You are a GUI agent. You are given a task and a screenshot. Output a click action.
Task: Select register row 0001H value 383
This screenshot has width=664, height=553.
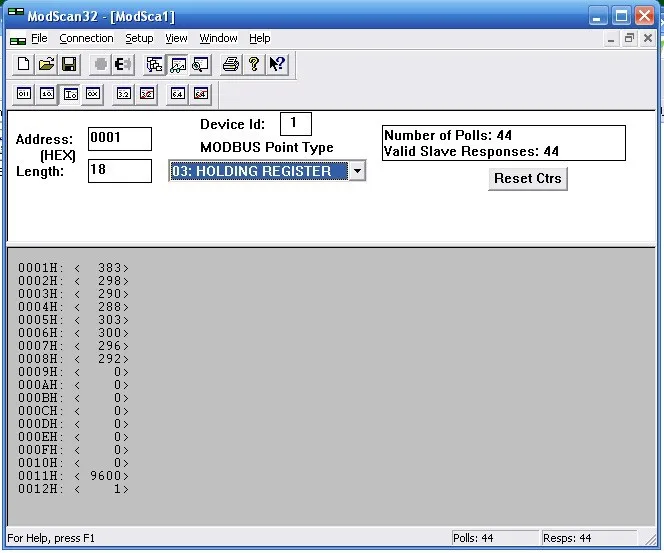(x=73, y=268)
